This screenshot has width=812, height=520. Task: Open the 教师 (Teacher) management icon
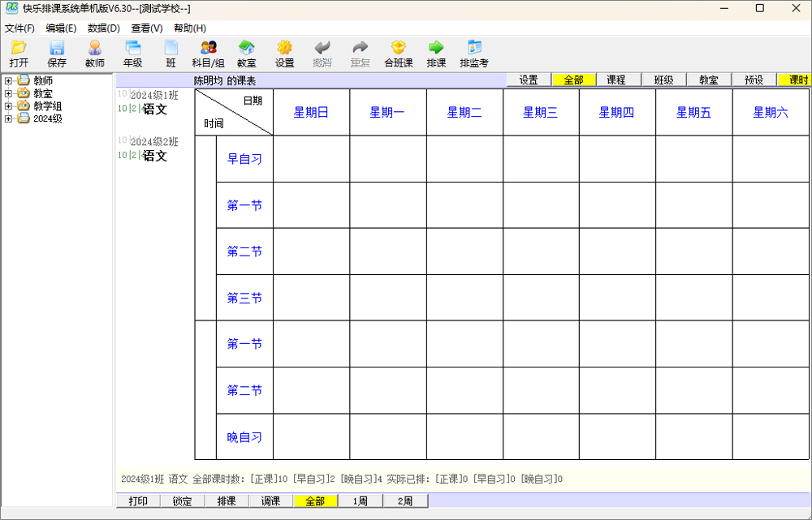(x=94, y=54)
